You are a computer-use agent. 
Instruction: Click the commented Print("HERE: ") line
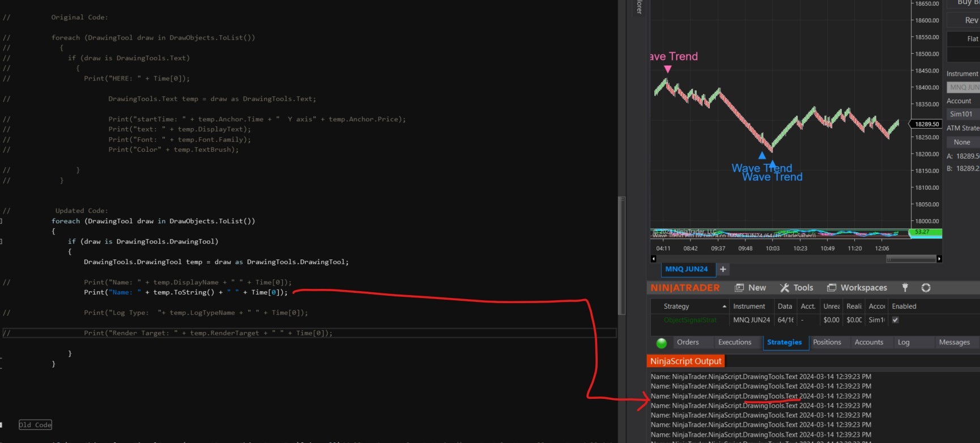click(137, 79)
